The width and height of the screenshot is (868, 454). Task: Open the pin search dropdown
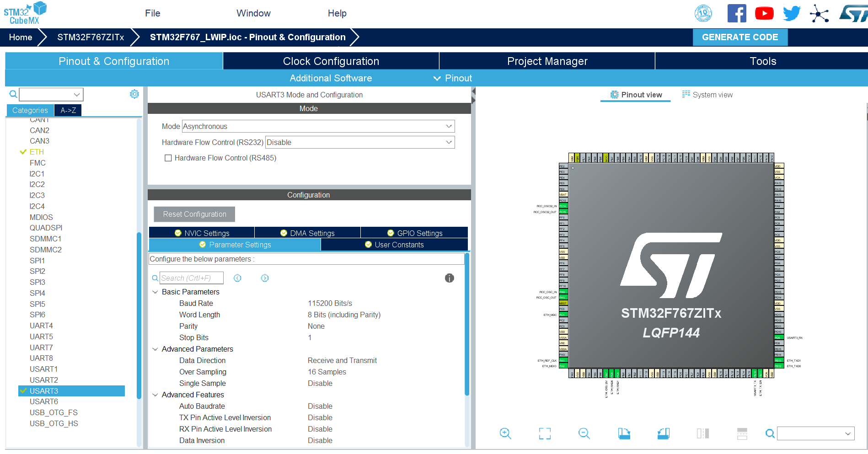click(x=815, y=433)
